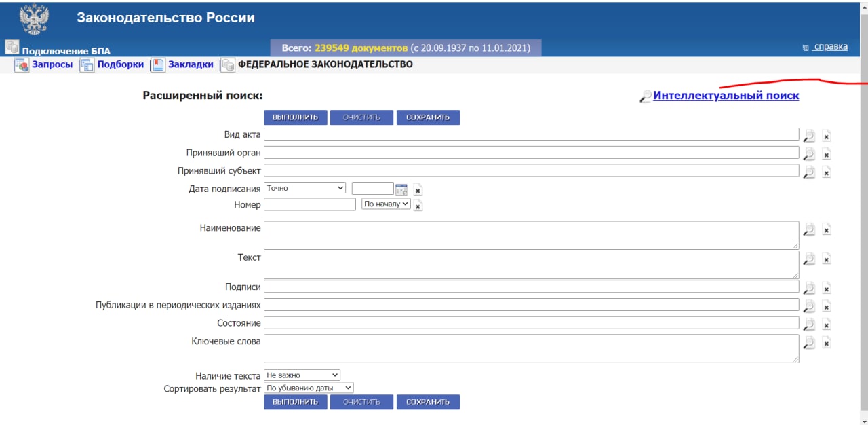Image resolution: width=868 pixels, height=425 pixels.
Task: Open the справка help link
Action: point(830,47)
